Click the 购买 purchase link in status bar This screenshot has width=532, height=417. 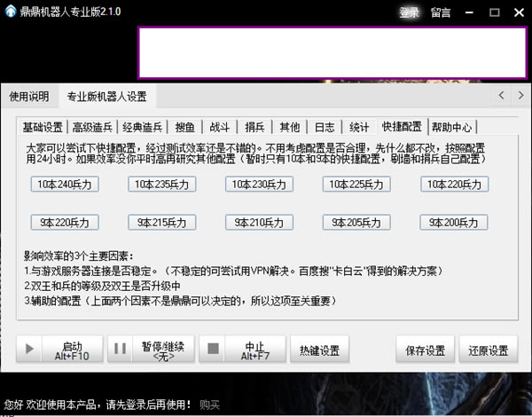209,405
